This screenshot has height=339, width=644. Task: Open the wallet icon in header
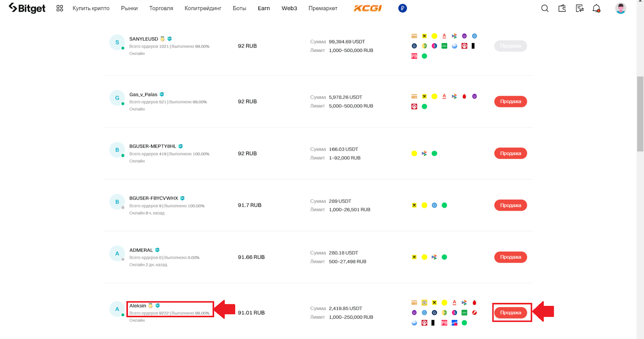562,8
